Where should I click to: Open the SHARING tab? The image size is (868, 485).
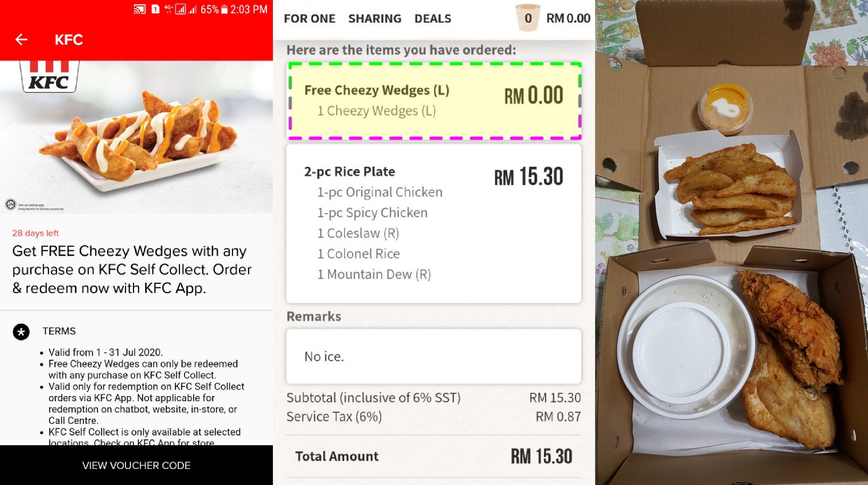pyautogui.click(x=375, y=19)
